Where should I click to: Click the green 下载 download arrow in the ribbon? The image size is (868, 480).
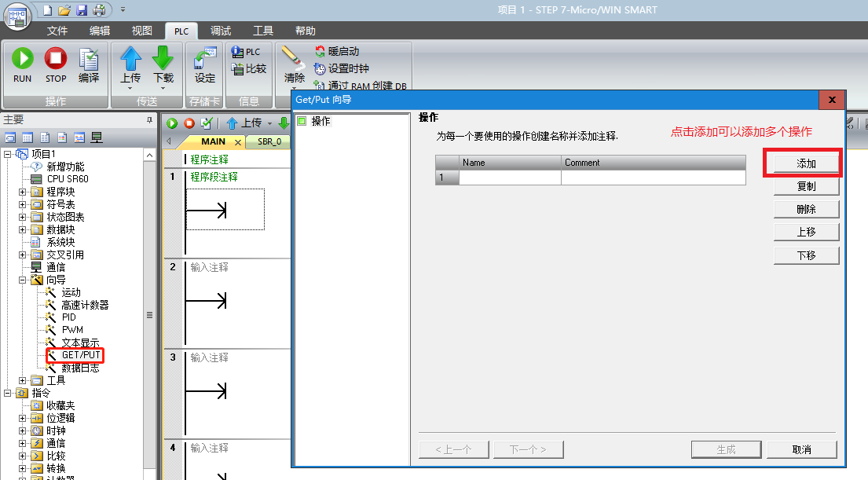click(163, 58)
